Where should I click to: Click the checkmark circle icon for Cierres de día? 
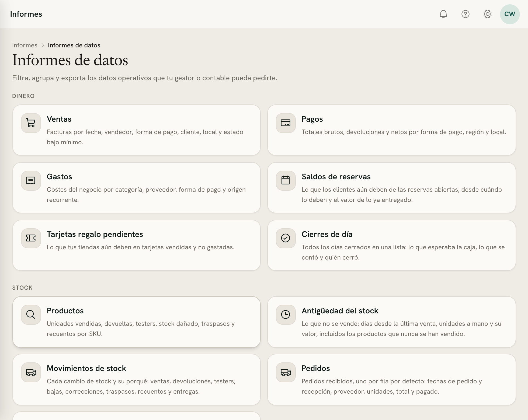click(x=286, y=238)
